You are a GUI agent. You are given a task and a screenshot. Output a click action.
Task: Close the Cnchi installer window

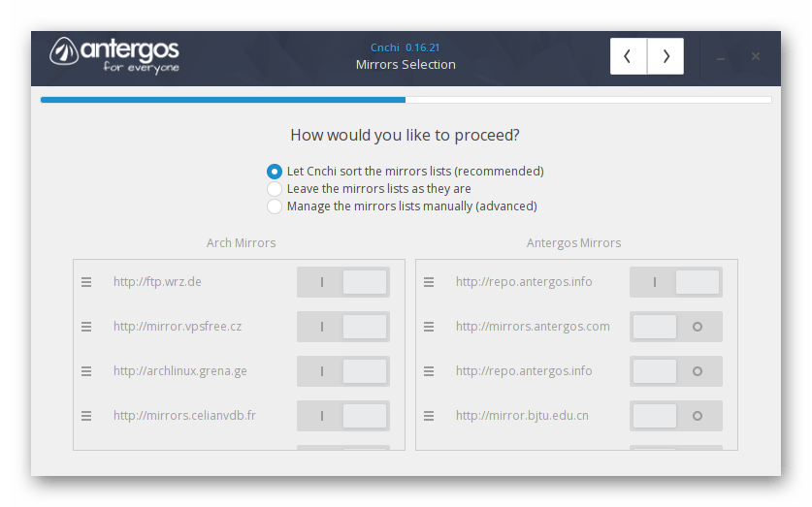click(x=756, y=56)
